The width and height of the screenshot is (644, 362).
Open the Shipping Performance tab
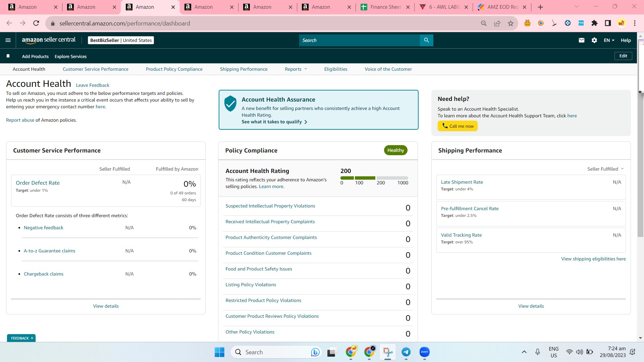(244, 69)
